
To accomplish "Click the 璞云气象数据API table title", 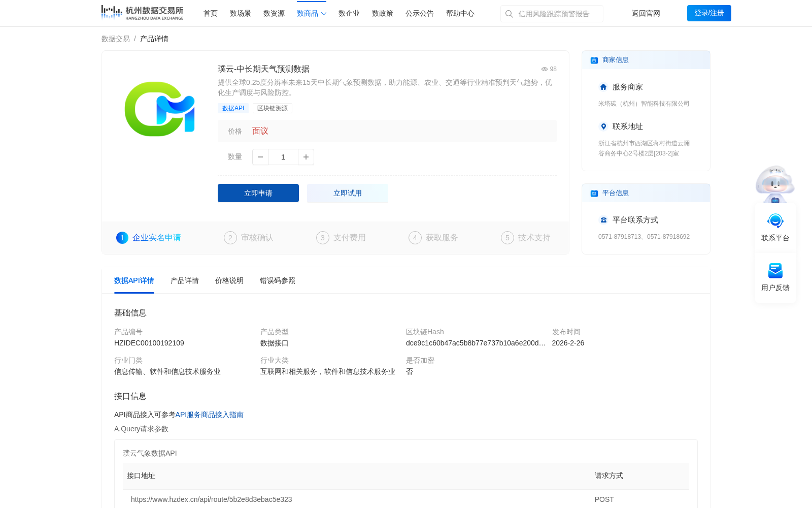I will pyautogui.click(x=150, y=453).
